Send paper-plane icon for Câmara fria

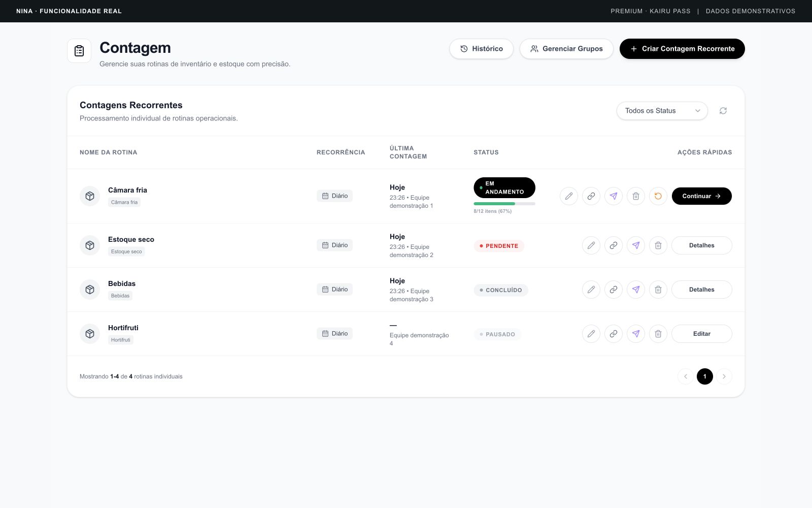coord(614,196)
